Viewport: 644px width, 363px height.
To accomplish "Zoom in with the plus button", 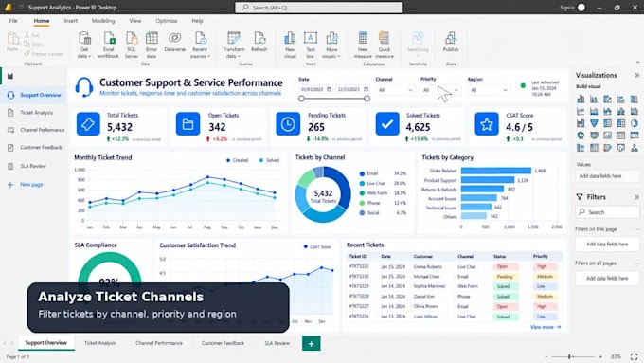I will point(600,356).
